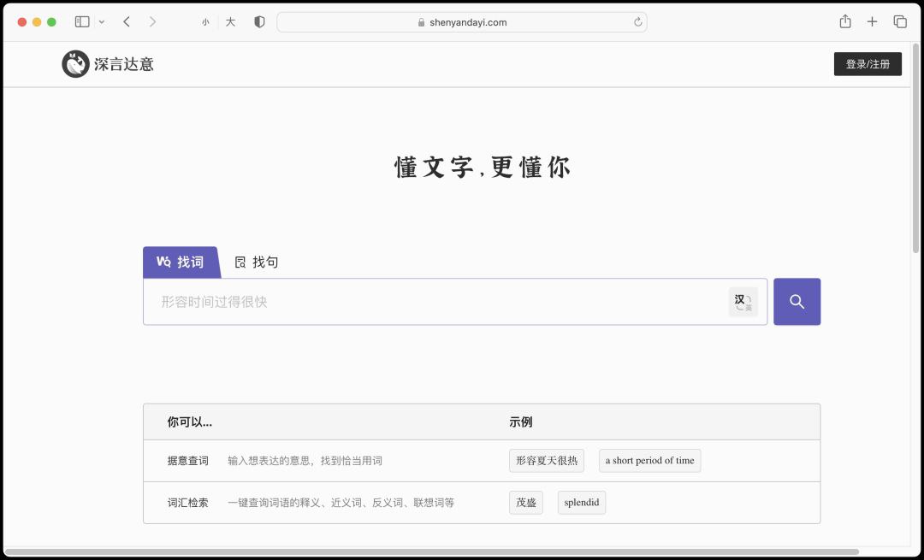924x560 pixels.
Task: Select the 找词 tab
Action: 181,262
